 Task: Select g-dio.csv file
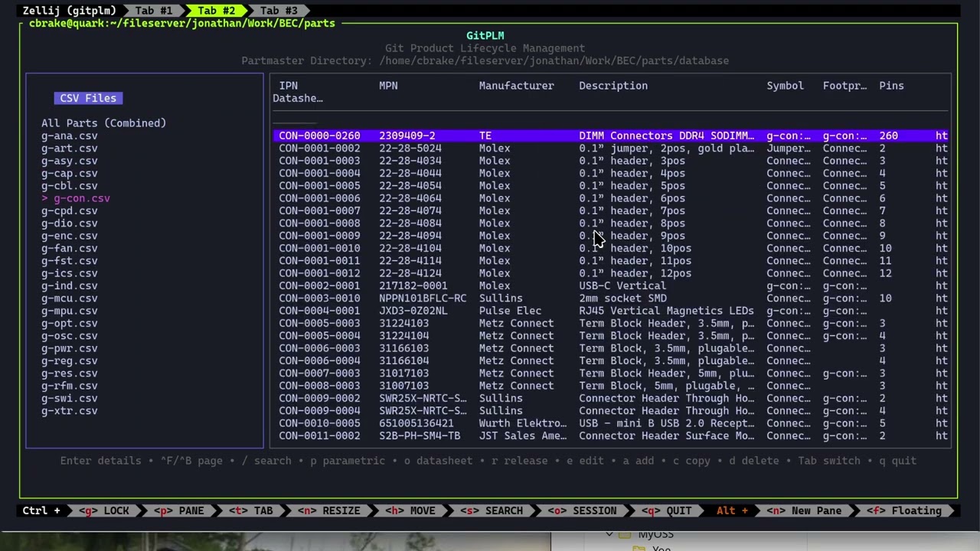70,223
